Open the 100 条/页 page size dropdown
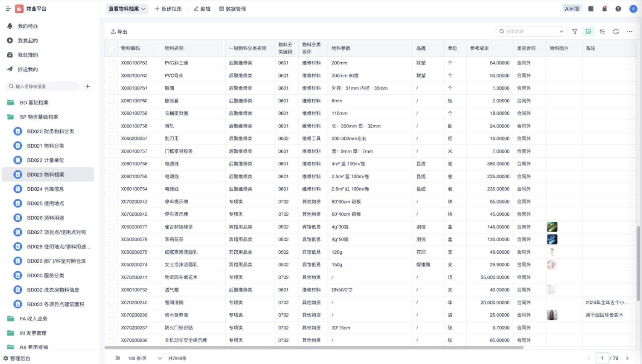This screenshot has width=642, height=364. (145, 358)
